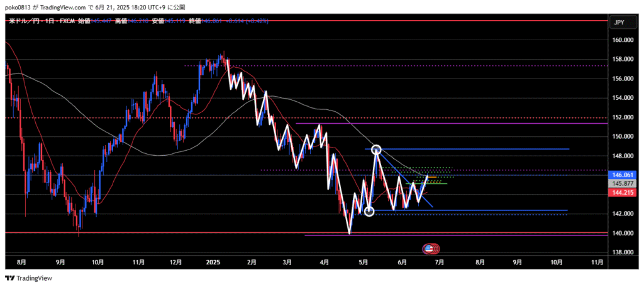Click the 160.000 price scale label
The image size is (644, 287).
tap(622, 40)
